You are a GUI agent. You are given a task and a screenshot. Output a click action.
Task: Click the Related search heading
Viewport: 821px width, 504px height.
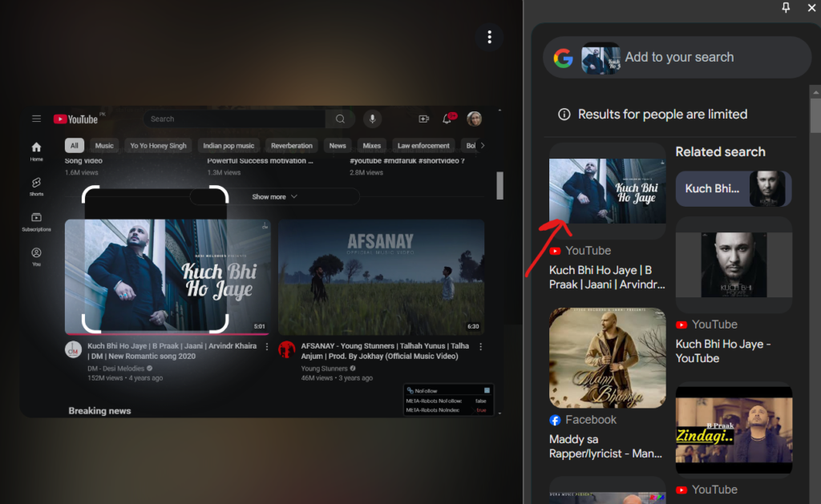pyautogui.click(x=720, y=151)
